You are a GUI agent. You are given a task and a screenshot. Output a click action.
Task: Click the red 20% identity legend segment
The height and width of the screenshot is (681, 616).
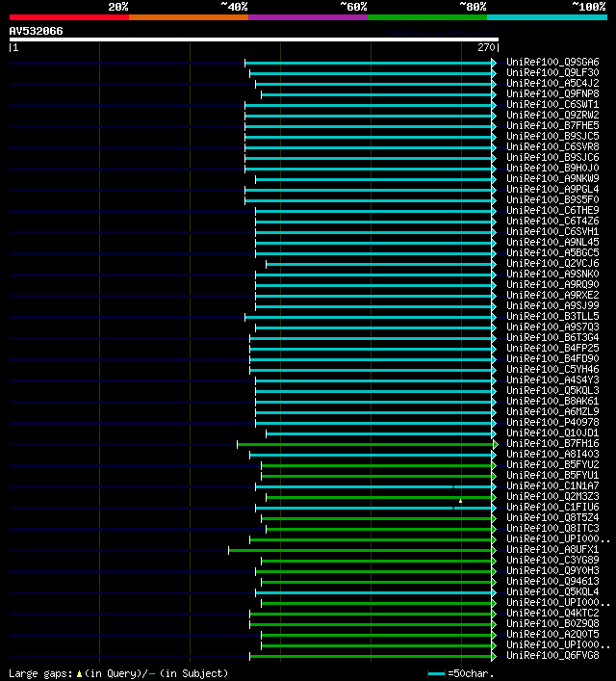pos(69,17)
